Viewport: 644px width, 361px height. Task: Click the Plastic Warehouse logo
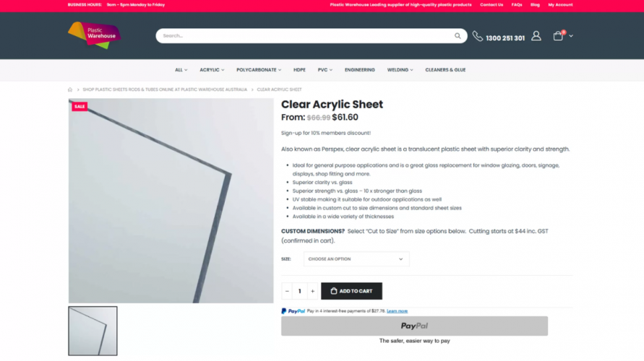[x=94, y=35]
